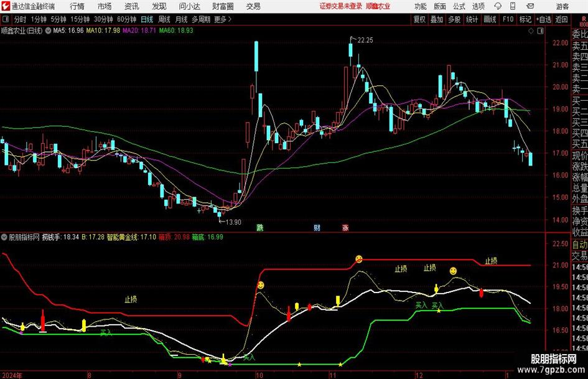Switch to 1分钟 period
Image resolution: width=588 pixels, height=379 pixels.
pyautogui.click(x=39, y=19)
